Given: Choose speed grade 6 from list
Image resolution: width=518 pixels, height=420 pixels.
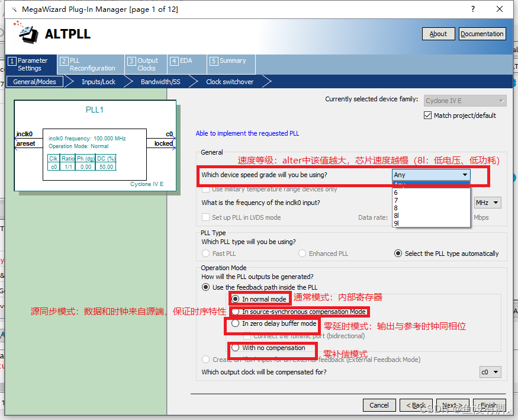Looking at the screenshot, I should 431,193.
